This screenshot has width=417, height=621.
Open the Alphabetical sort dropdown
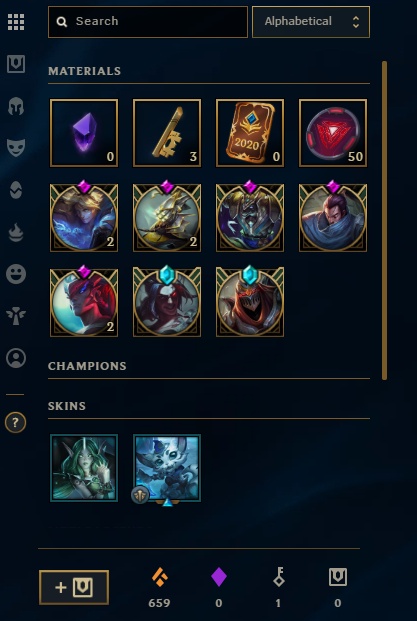311,22
